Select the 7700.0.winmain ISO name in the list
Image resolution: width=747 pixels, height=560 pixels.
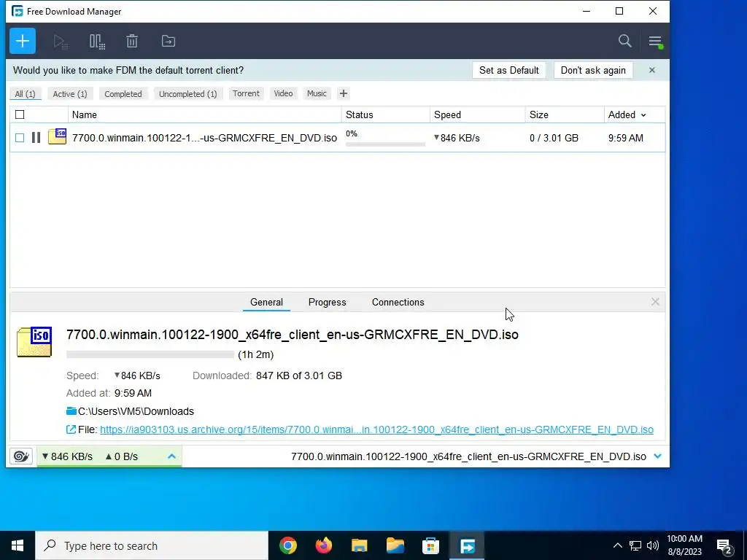click(204, 138)
